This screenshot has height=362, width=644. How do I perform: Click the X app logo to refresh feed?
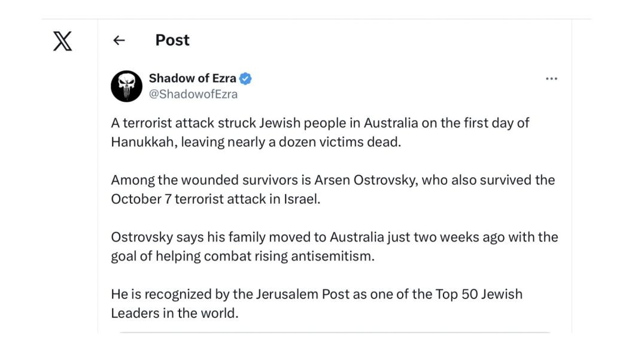pyautogui.click(x=62, y=42)
